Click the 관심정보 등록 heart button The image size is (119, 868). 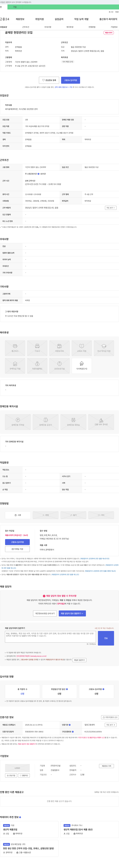coord(49,80)
